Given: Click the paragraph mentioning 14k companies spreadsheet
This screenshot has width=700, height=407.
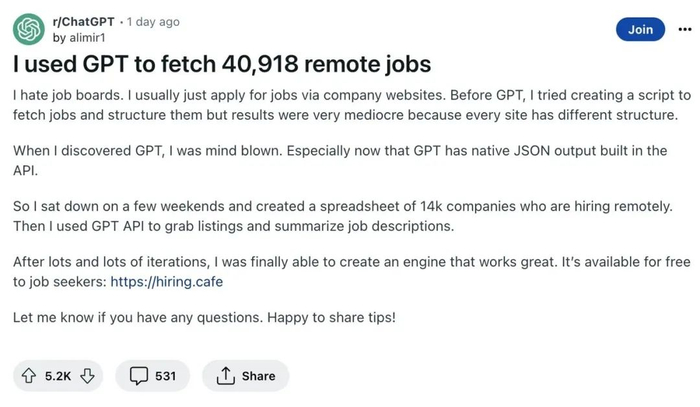Looking at the screenshot, I should [x=350, y=216].
